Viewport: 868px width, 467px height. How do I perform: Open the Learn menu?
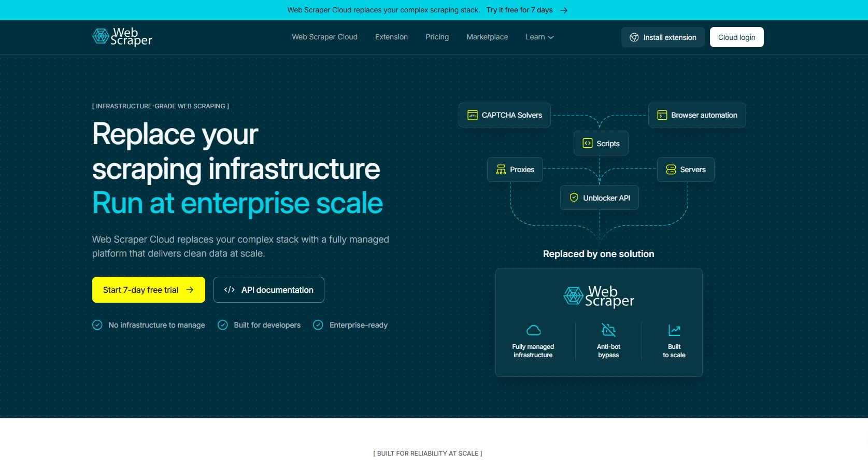(x=539, y=37)
